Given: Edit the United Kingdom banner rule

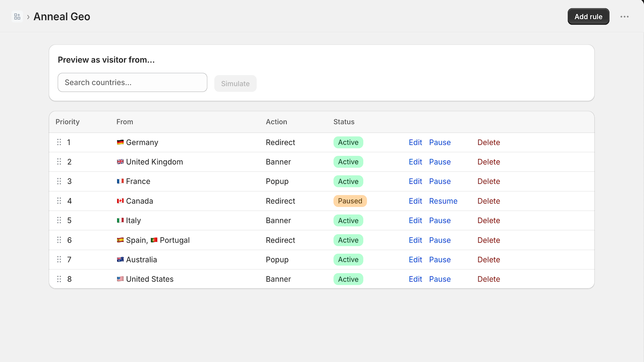Looking at the screenshot, I should [x=415, y=162].
